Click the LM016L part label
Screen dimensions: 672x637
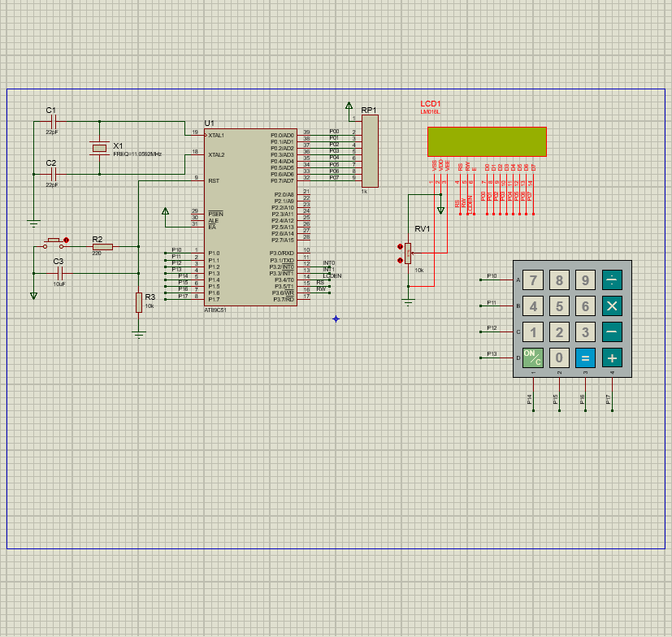pyautogui.click(x=430, y=112)
